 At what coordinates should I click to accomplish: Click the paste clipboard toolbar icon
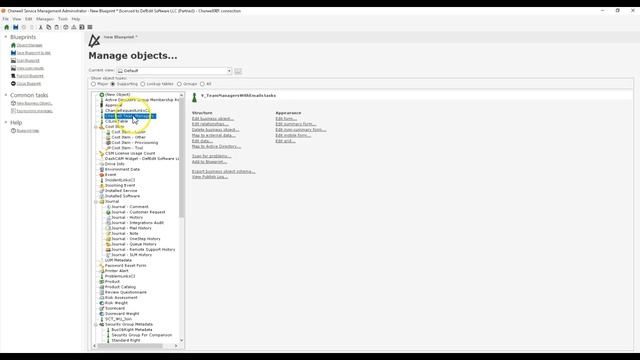57,27
